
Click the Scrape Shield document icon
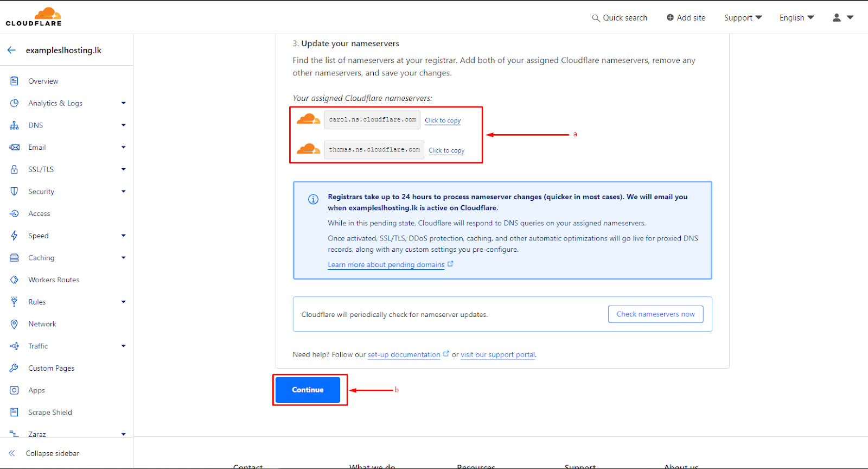[14, 413]
